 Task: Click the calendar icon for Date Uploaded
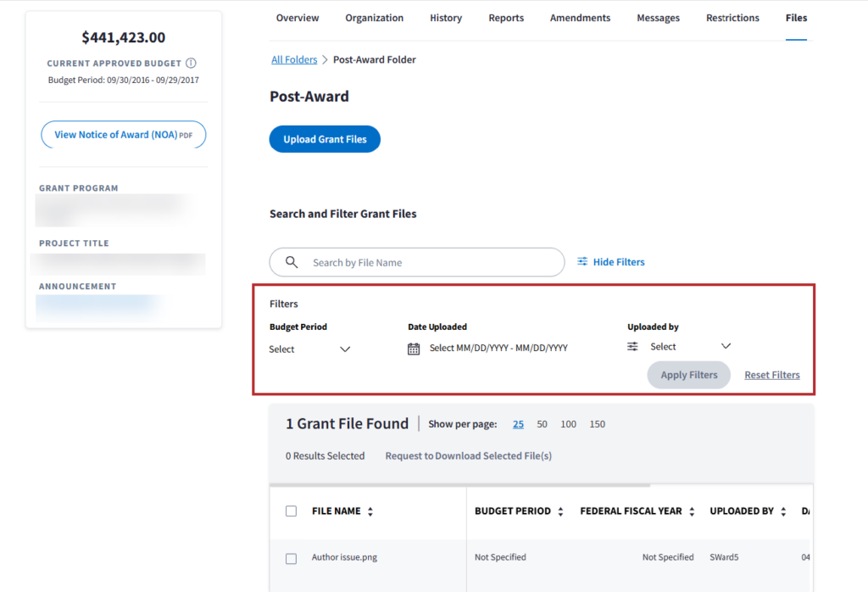click(414, 349)
